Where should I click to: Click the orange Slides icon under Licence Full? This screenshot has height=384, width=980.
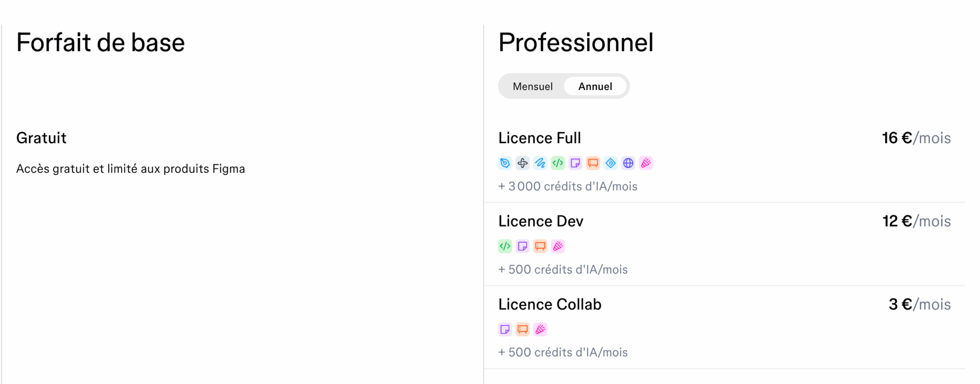593,163
